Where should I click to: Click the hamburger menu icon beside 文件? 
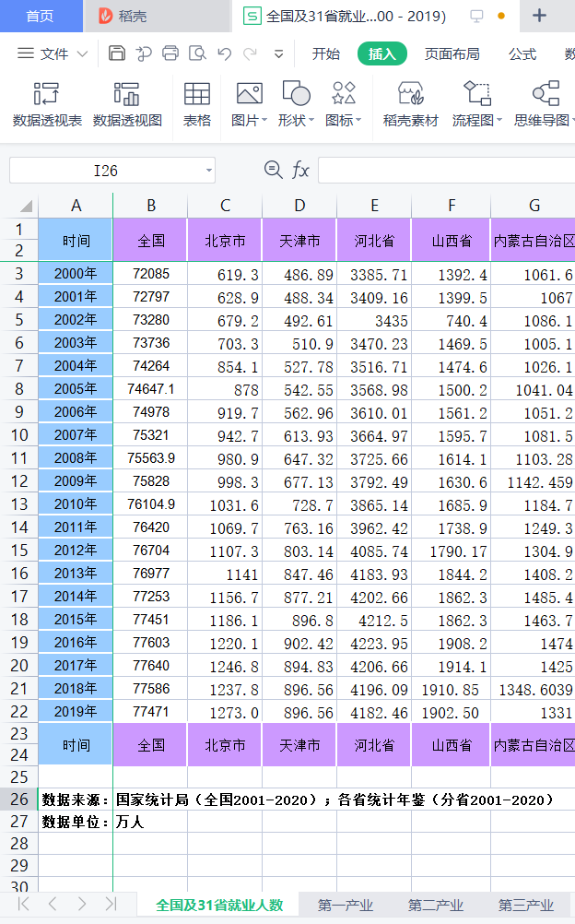coord(25,53)
